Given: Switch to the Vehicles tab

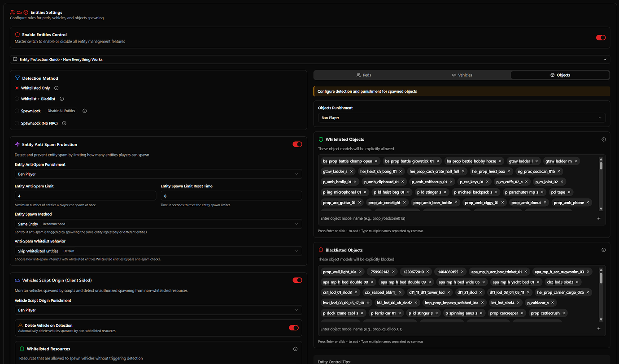Looking at the screenshot, I should click(462, 75).
